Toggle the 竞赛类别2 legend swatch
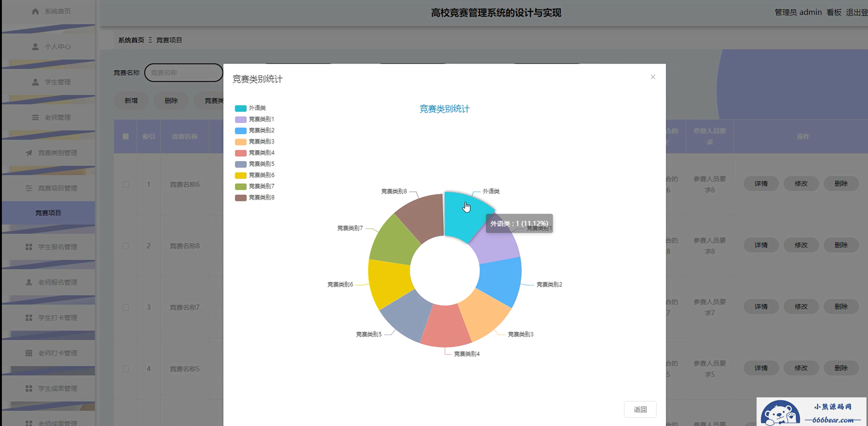Image resolution: width=868 pixels, height=426 pixels. tap(241, 130)
